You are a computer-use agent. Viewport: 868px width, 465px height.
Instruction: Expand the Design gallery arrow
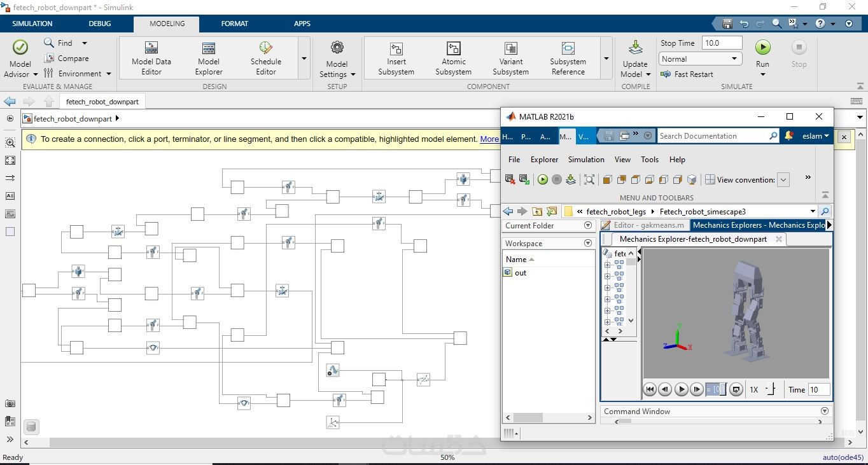pos(304,58)
